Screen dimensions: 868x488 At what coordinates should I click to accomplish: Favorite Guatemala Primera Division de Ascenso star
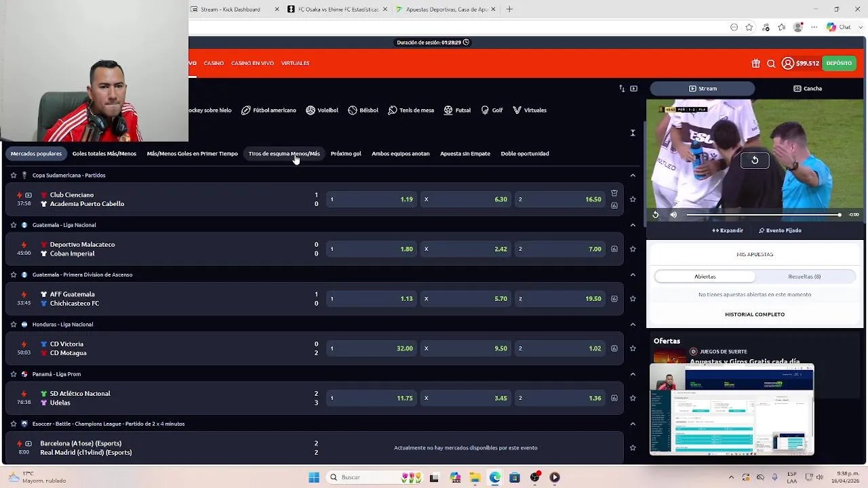(14, 274)
